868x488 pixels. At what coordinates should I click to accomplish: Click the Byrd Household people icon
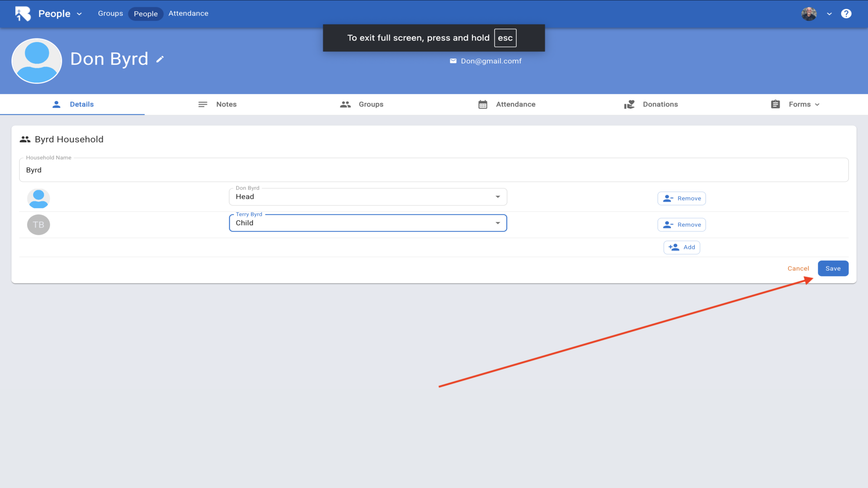point(25,140)
